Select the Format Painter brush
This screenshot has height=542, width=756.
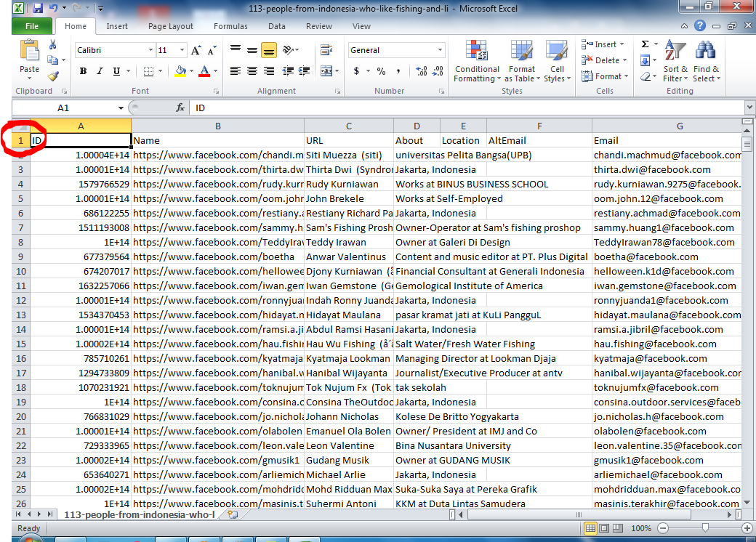(x=53, y=76)
